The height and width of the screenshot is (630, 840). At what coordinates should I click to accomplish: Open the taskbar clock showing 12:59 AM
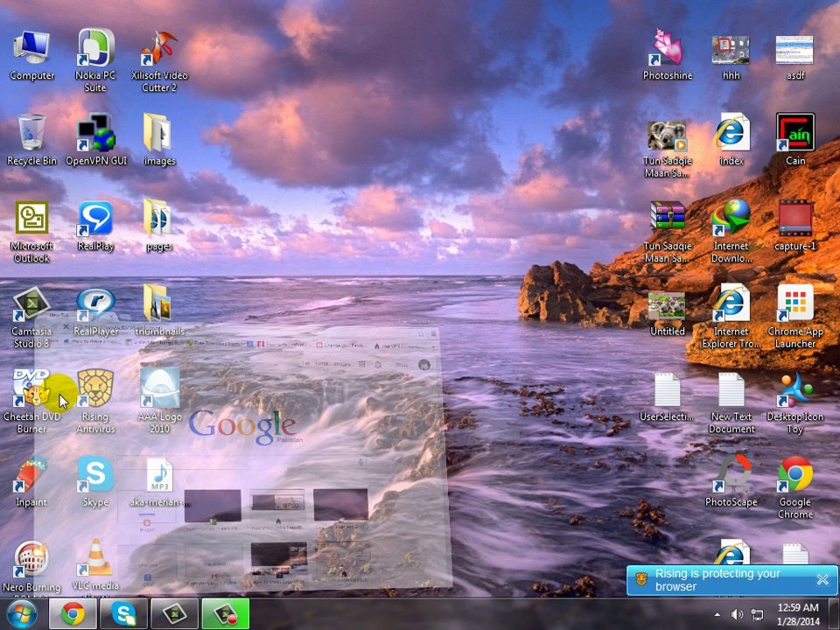(x=798, y=614)
